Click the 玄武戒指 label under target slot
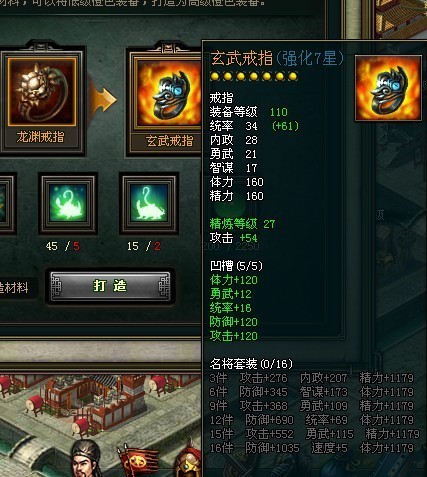 pos(169,141)
